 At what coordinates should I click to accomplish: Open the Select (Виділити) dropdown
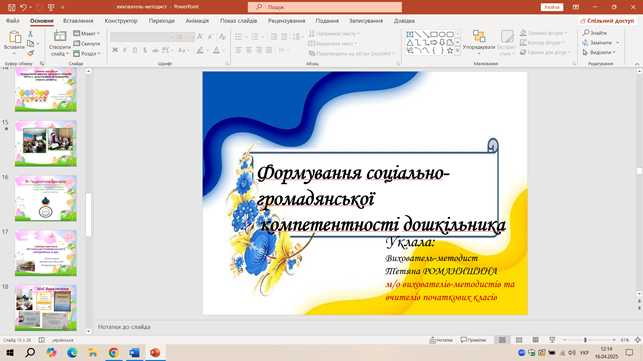(599, 53)
